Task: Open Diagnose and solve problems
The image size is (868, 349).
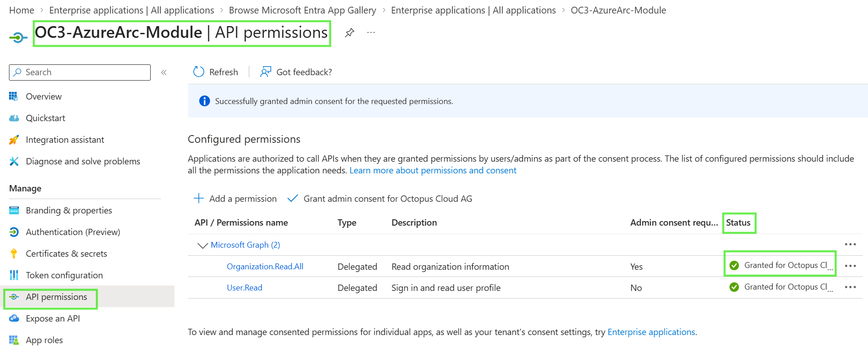Action: pos(83,161)
